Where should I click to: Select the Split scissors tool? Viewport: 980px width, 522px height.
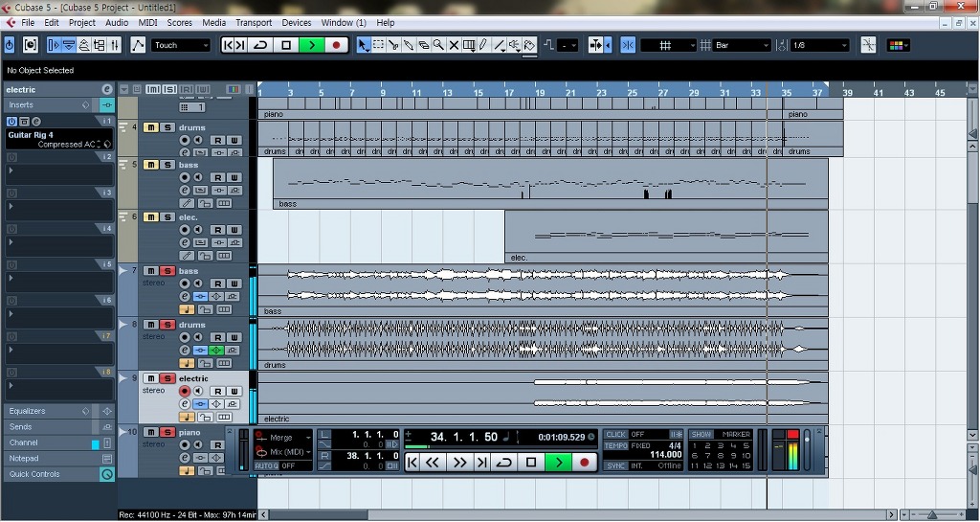(393, 45)
